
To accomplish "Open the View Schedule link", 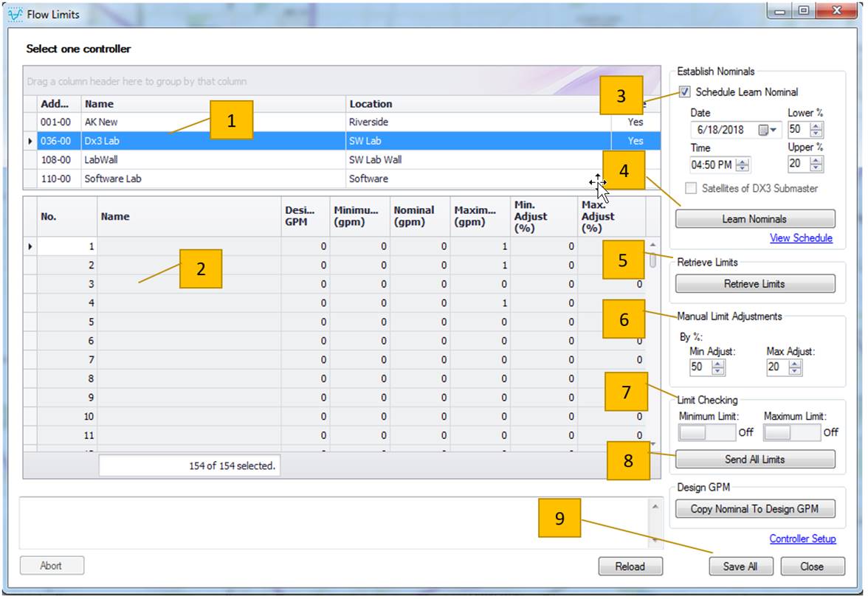I will [x=800, y=238].
